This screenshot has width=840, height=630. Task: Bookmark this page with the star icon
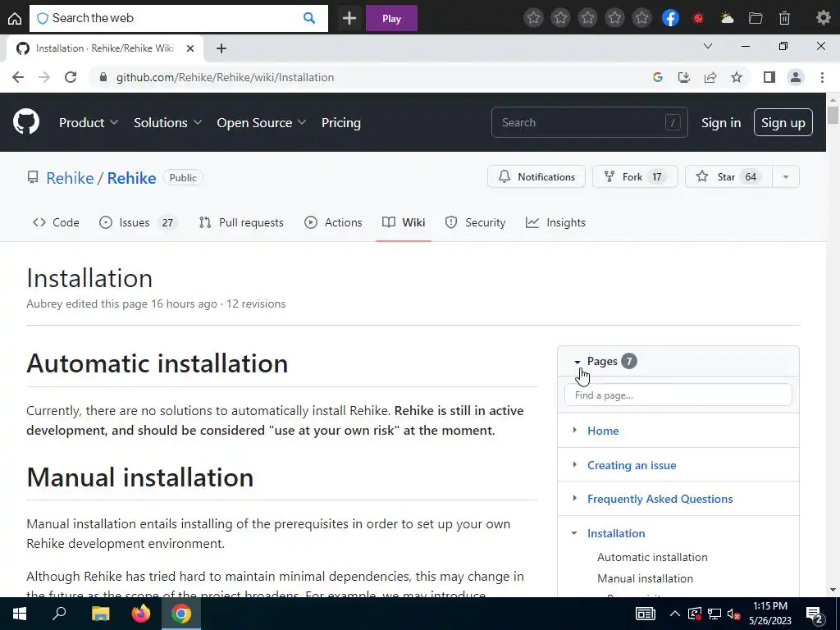(x=737, y=77)
